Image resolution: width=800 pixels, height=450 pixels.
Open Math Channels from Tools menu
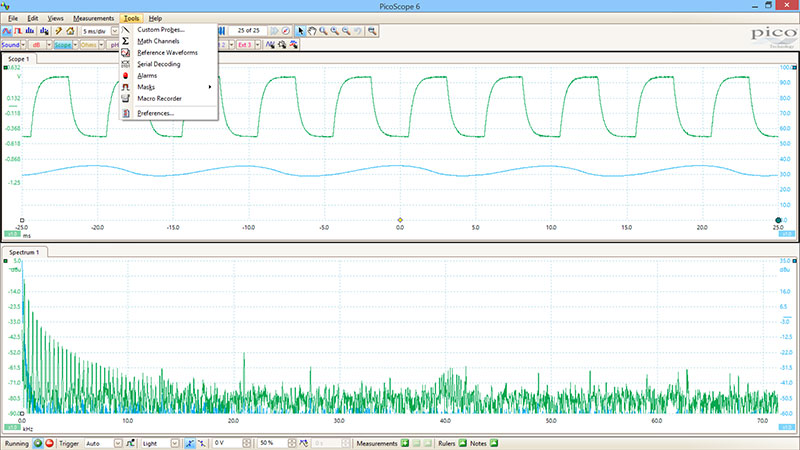[158, 41]
